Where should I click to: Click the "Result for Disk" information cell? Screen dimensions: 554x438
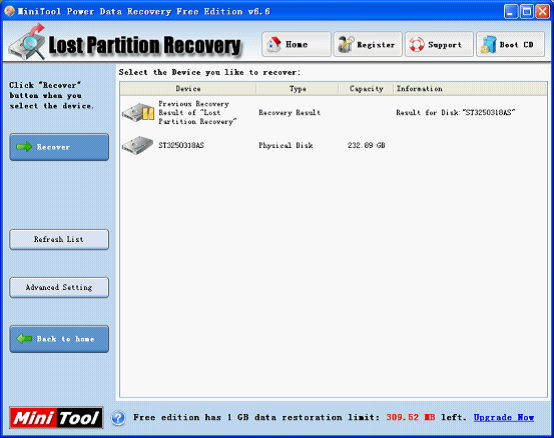pyautogui.click(x=455, y=113)
